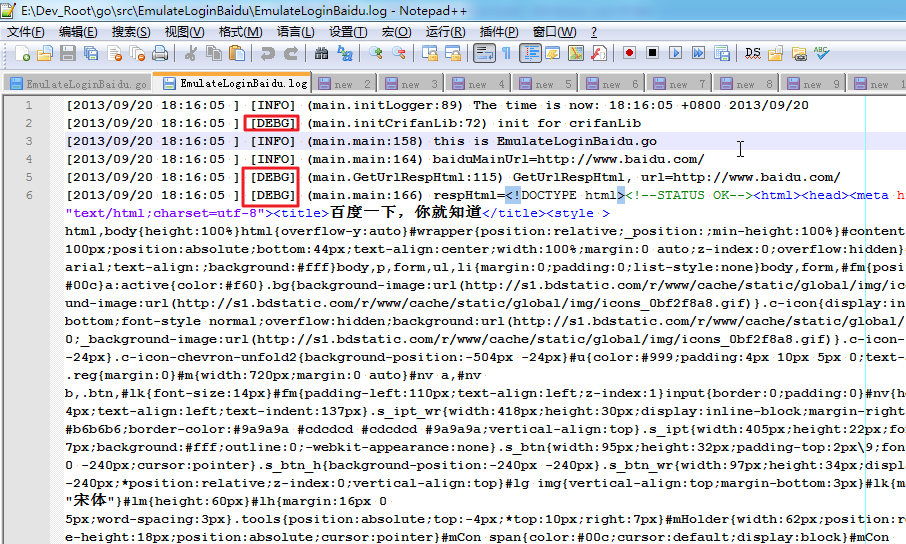The height and width of the screenshot is (544, 906).
Task: Click line number 1 in margin
Action: pyautogui.click(x=28, y=105)
